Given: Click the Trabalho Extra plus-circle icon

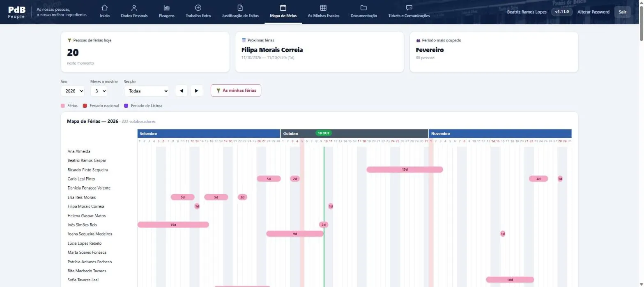Looking at the screenshot, I should tap(198, 7).
